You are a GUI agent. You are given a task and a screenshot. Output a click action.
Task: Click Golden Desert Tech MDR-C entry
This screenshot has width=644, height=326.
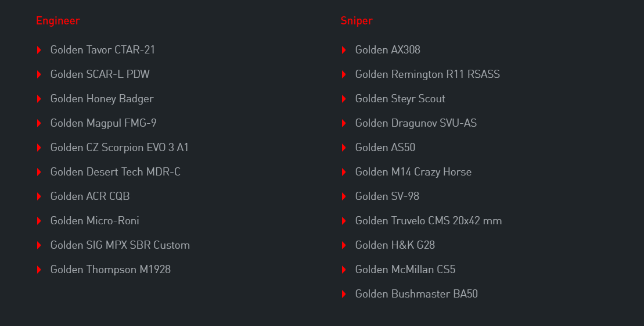[116, 172]
